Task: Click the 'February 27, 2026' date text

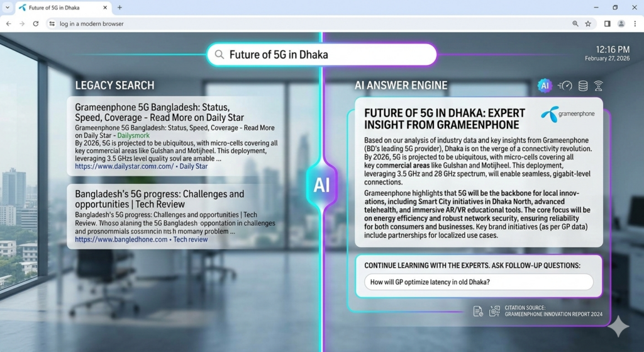Action: click(607, 59)
